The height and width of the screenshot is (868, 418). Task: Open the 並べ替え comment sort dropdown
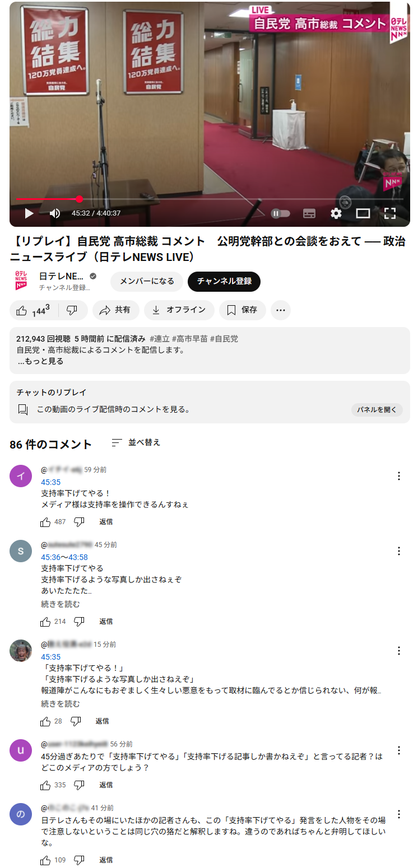(x=136, y=442)
